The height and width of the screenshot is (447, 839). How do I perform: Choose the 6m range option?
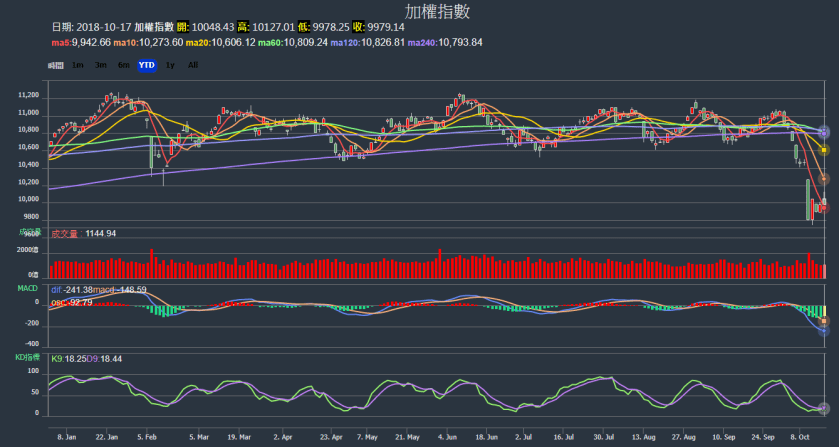(x=123, y=65)
